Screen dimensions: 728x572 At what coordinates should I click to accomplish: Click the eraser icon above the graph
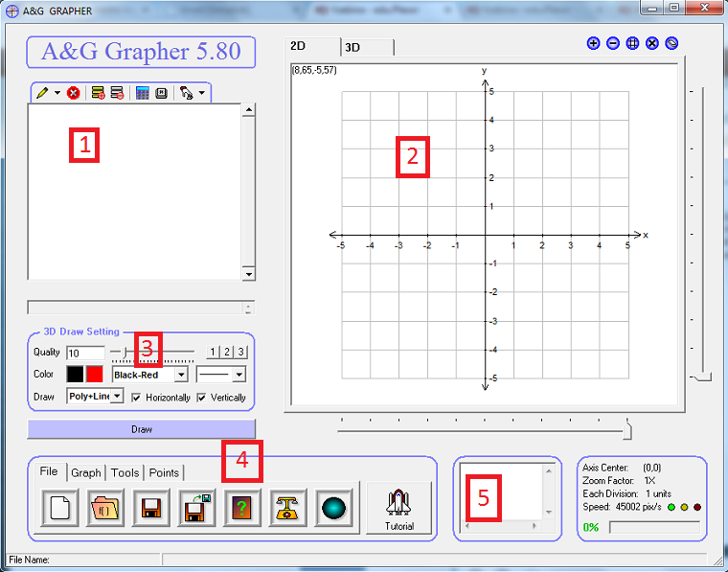click(x=671, y=43)
